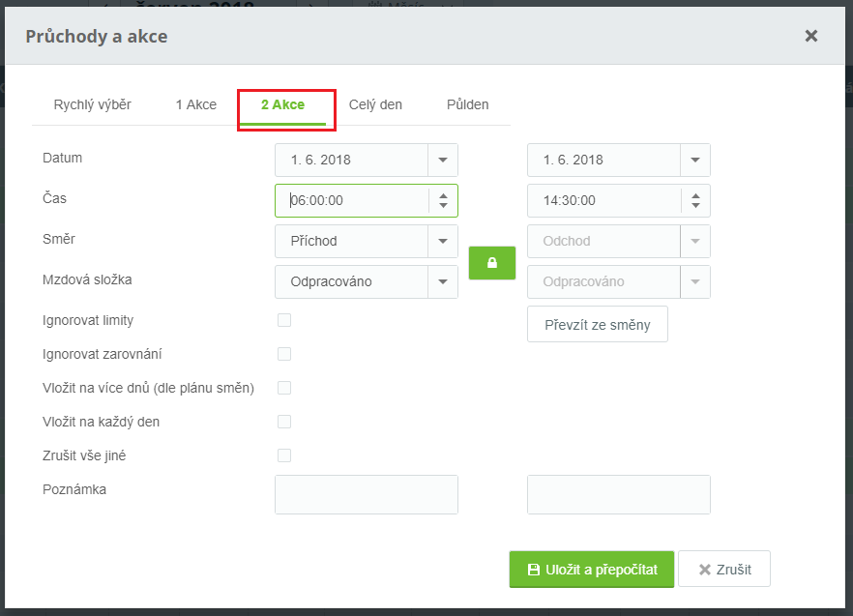Open the Směr Příchod dropdown
853x616 pixels.
click(442, 241)
